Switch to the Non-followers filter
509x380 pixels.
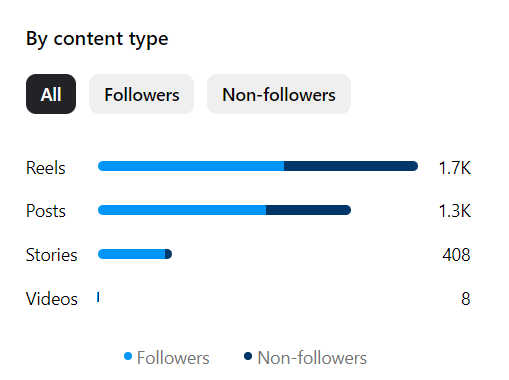click(279, 94)
